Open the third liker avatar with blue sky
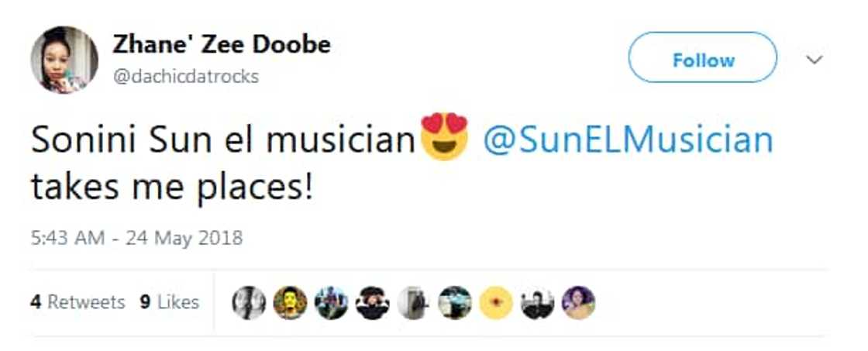 pyautogui.click(x=331, y=303)
